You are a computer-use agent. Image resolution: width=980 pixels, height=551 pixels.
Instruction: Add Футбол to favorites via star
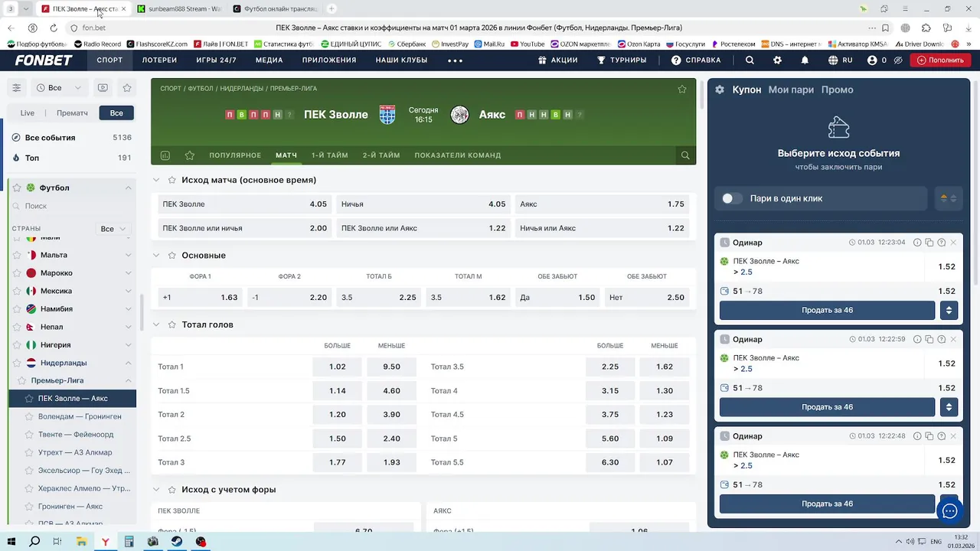(x=18, y=187)
